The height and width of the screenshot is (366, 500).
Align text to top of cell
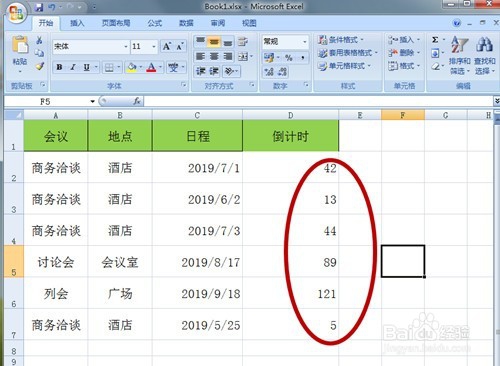200,41
